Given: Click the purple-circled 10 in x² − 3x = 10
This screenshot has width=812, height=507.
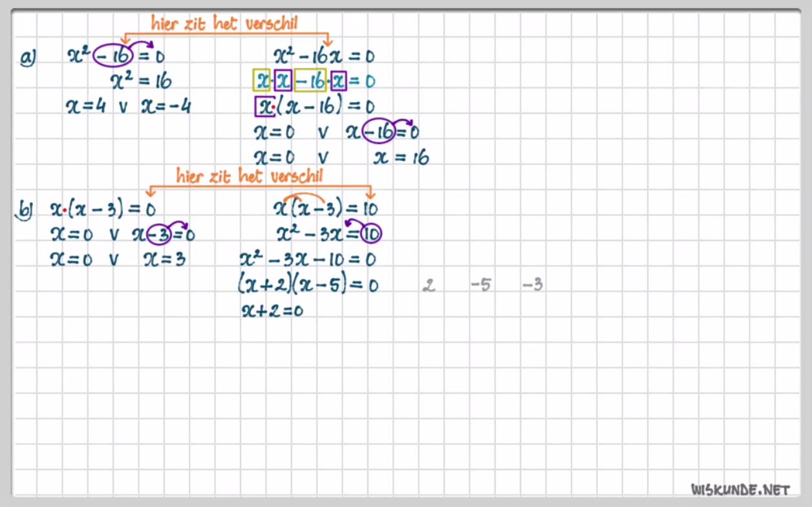Looking at the screenshot, I should 370,233.
